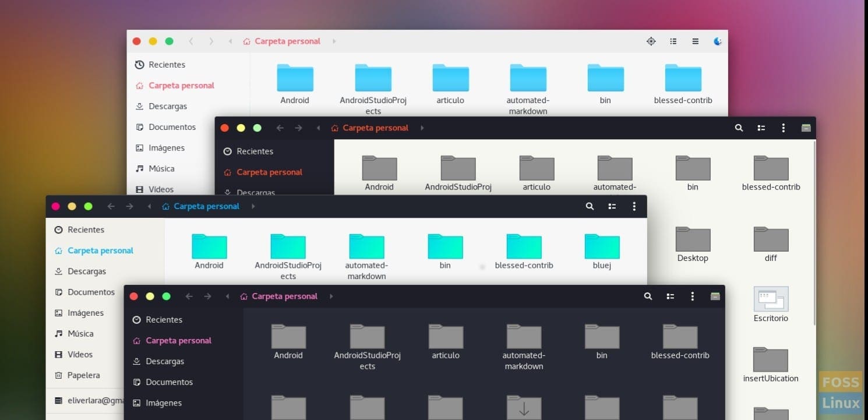Go back in the orange-titled window
This screenshot has height=420, width=868.
[x=280, y=128]
